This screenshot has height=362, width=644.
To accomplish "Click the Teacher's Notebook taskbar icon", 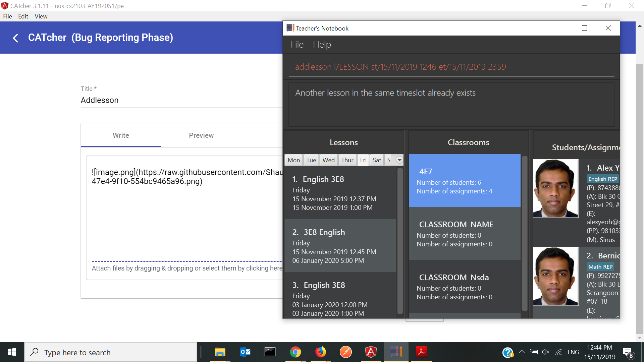I will pos(396,352).
